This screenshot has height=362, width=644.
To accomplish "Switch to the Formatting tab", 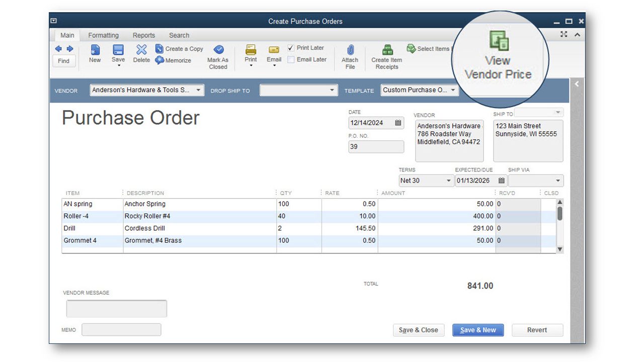I will 103,35.
